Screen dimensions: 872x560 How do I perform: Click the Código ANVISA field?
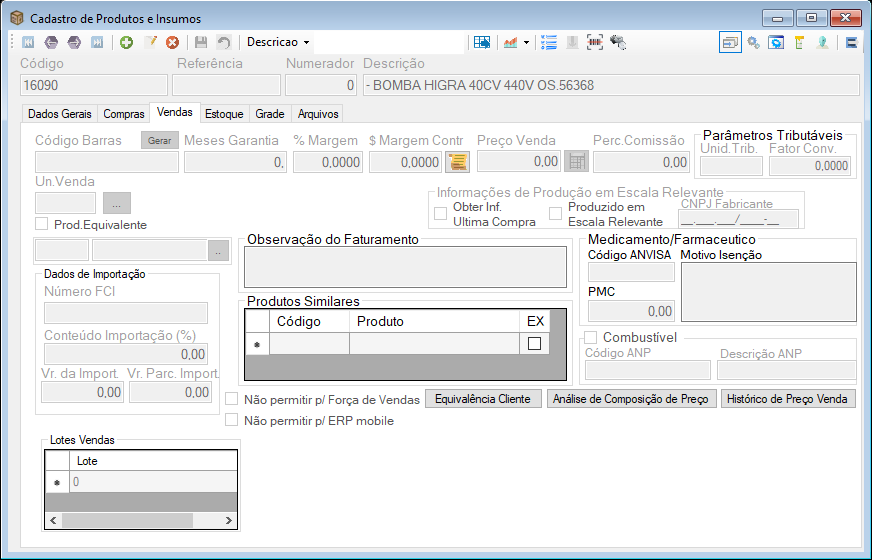click(631, 272)
